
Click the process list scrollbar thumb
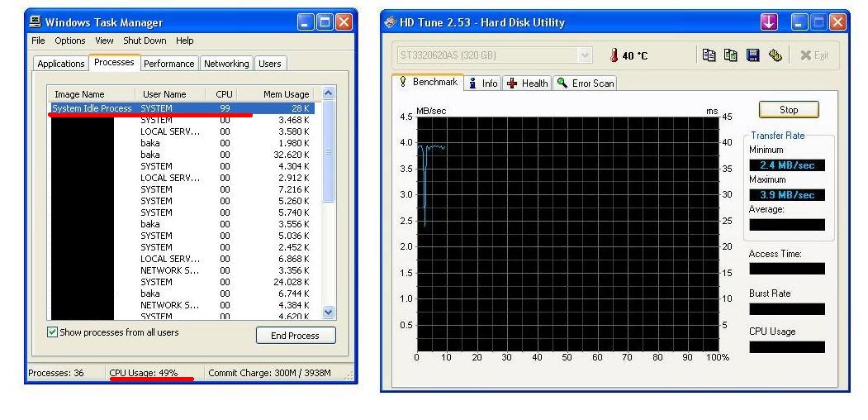pos(328,150)
